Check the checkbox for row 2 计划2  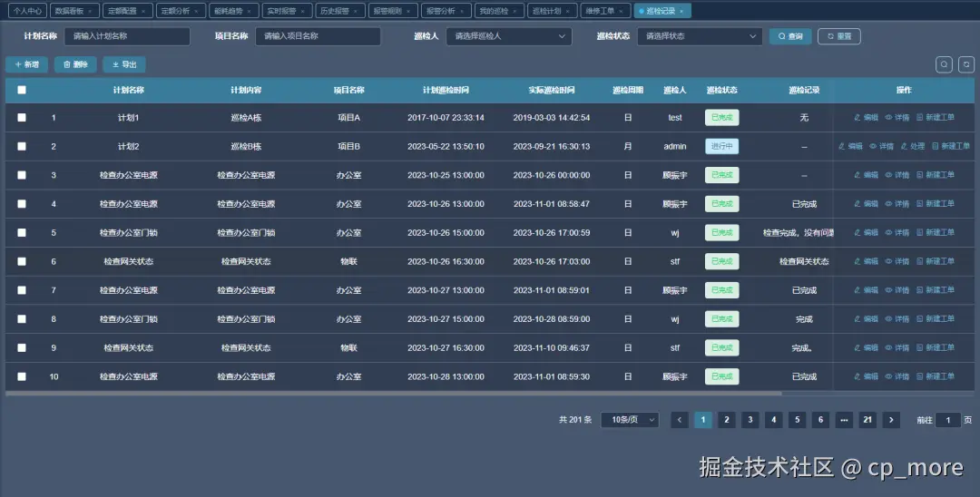22,146
